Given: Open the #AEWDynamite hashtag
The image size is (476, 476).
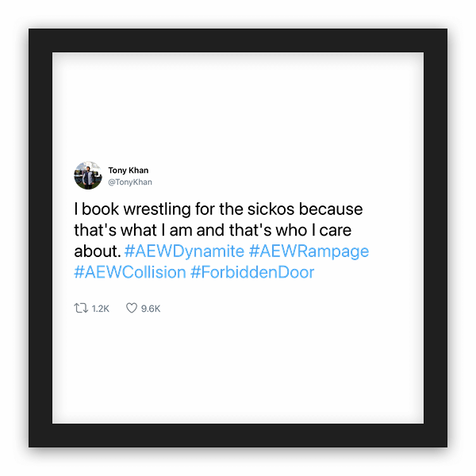Looking at the screenshot, I should point(184,251).
